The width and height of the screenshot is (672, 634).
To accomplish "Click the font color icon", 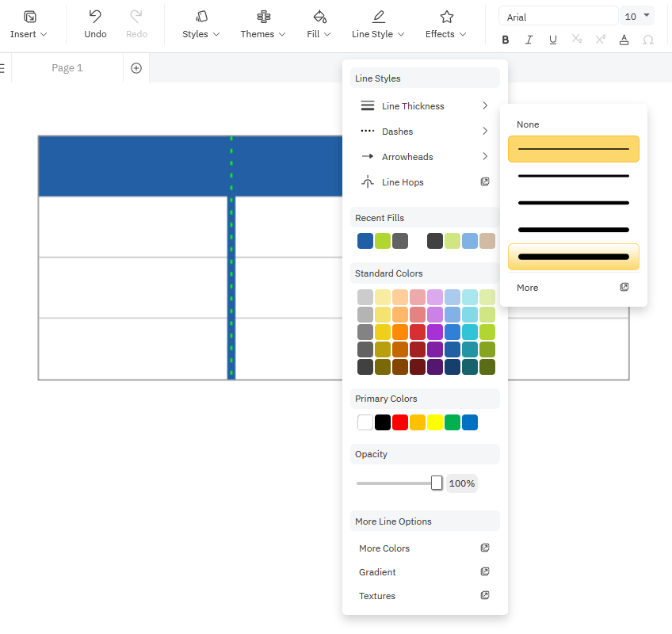I will click(x=624, y=40).
